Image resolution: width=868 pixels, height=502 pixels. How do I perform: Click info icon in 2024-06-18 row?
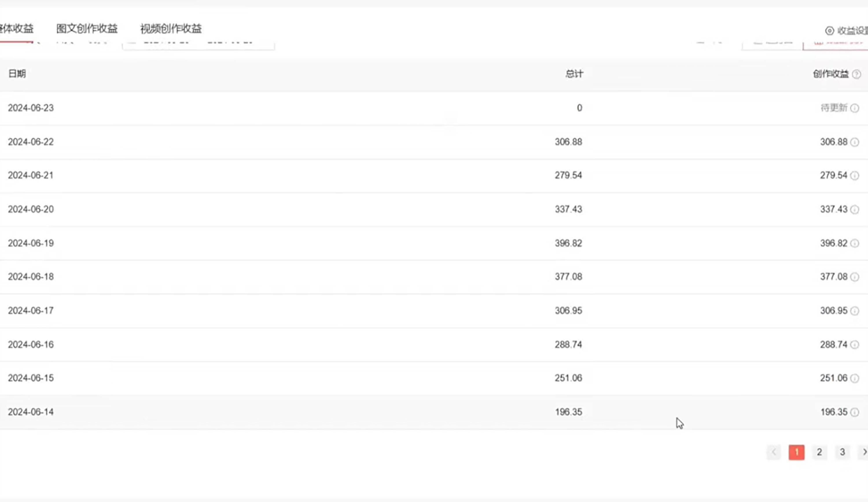click(x=855, y=277)
